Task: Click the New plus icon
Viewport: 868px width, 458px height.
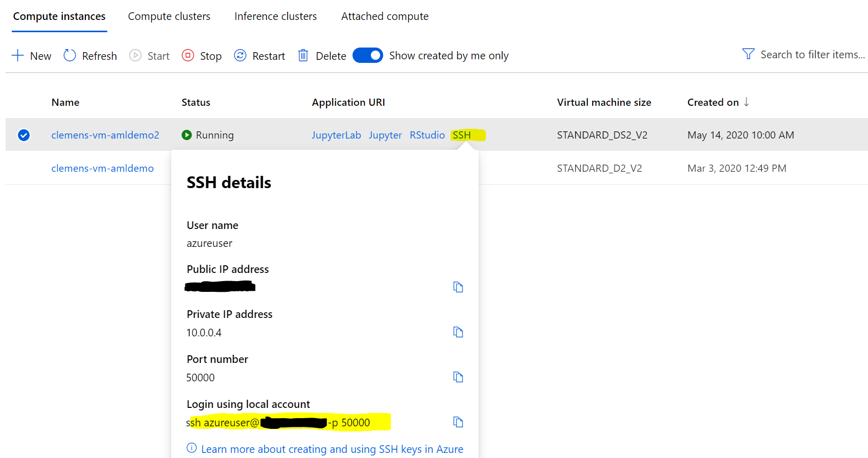Action: point(18,55)
